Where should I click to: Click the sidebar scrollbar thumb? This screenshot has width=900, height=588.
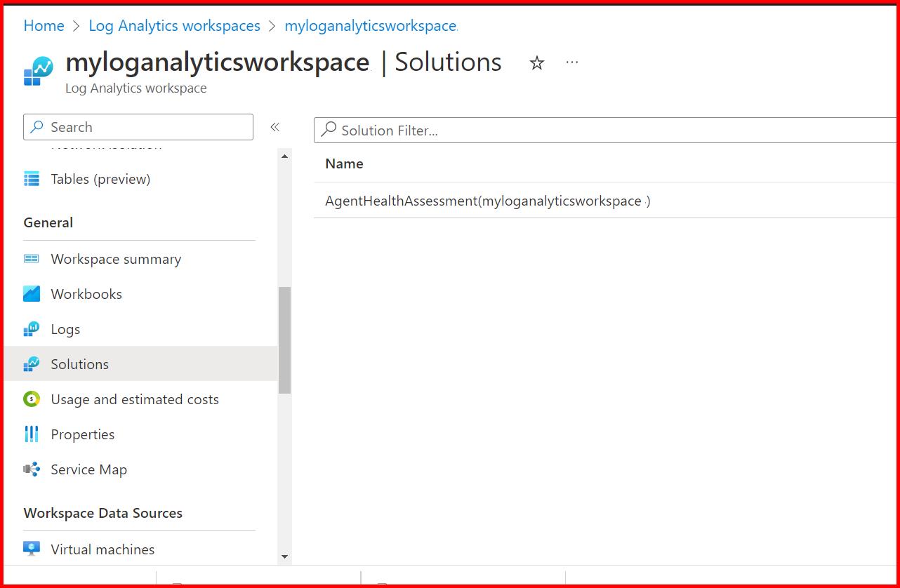coord(284,340)
